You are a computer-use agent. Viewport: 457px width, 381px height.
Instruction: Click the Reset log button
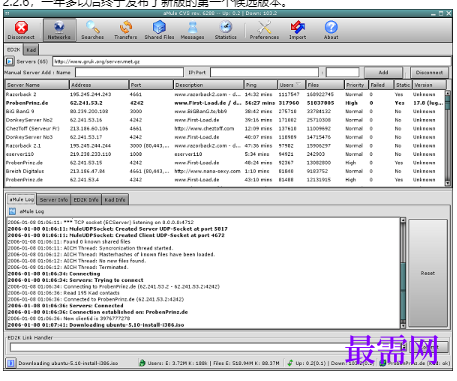428,273
